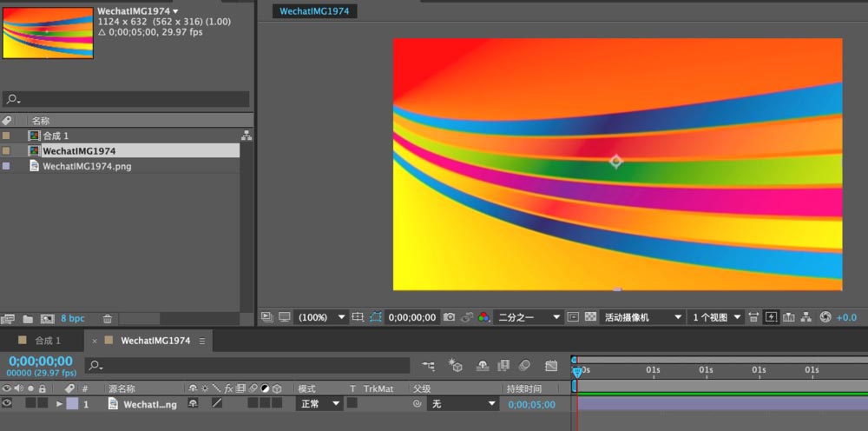Select the WechatIMG1974 viewer tab
Screen dimensions: 868x431
click(x=313, y=11)
